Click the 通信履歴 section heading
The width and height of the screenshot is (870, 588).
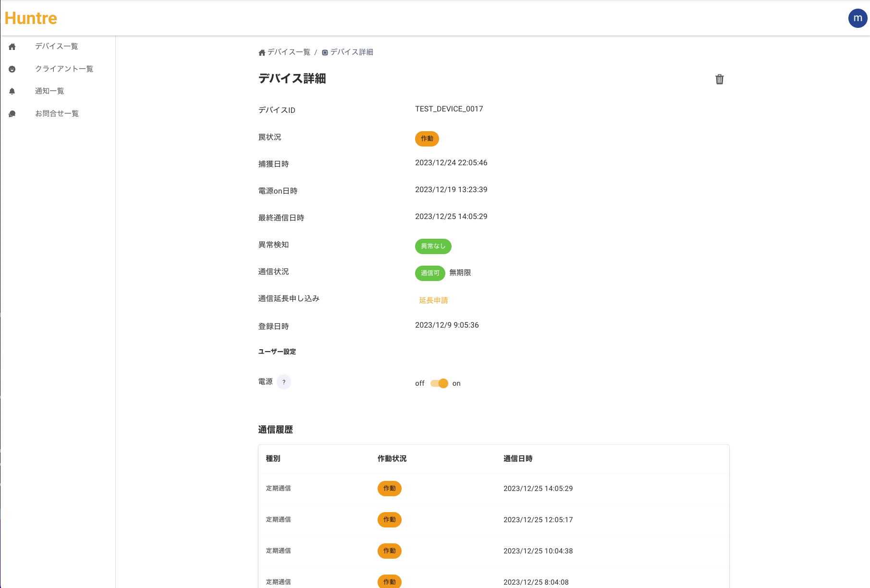coord(275,430)
